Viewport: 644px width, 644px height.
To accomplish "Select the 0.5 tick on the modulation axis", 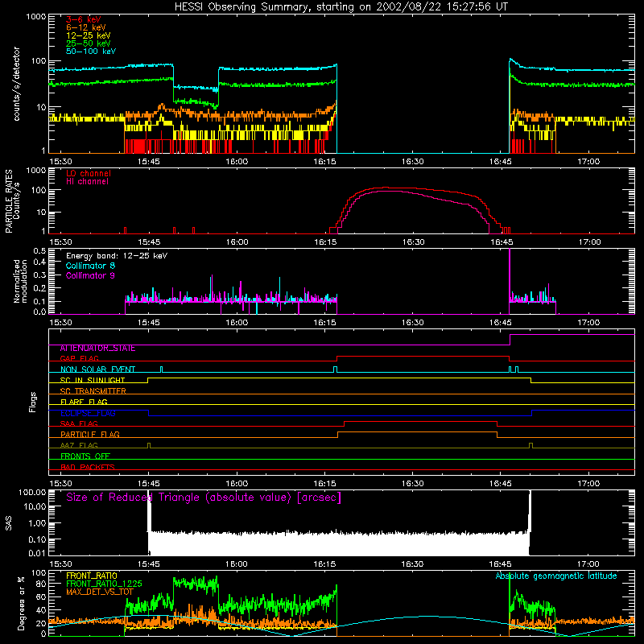I will 39,250.
